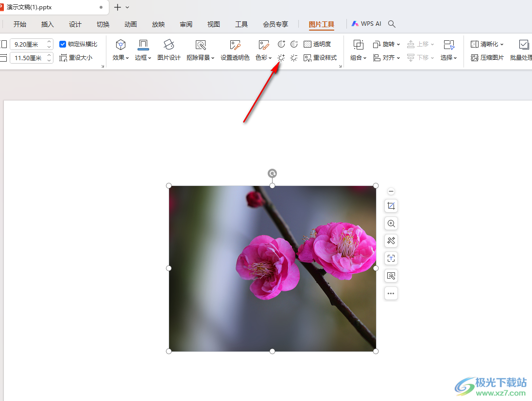Screen dimensions: 532x401
Task: Decrease picture brightness with the sun-minus icon
Action: pos(294,58)
